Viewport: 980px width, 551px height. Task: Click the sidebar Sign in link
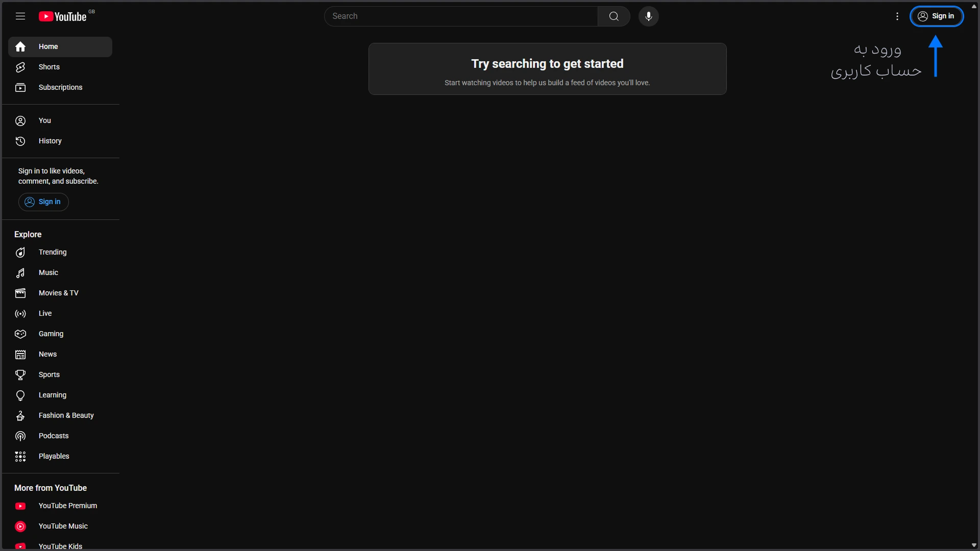pos(43,202)
